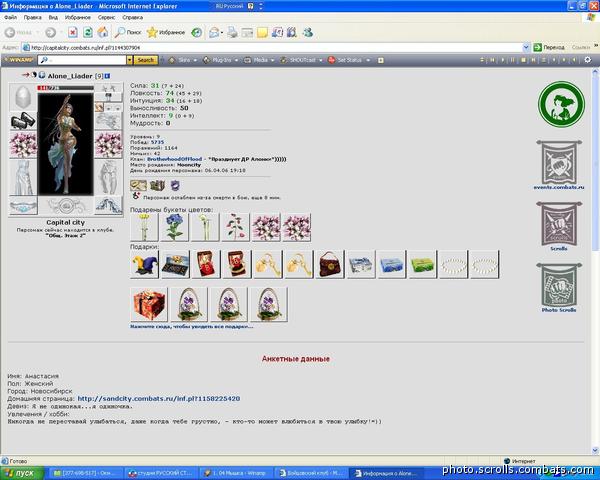Open the Избранное menu in menu bar

pos(78,18)
